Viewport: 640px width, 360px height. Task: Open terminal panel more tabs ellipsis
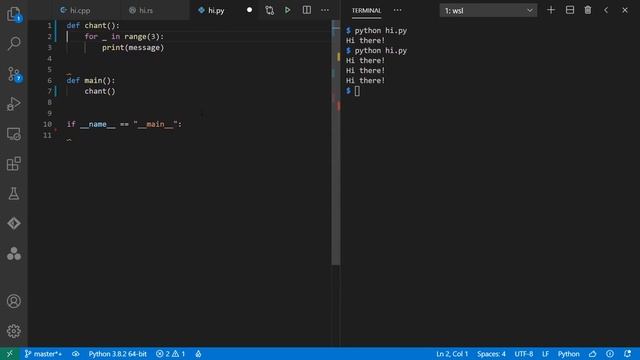click(x=398, y=10)
